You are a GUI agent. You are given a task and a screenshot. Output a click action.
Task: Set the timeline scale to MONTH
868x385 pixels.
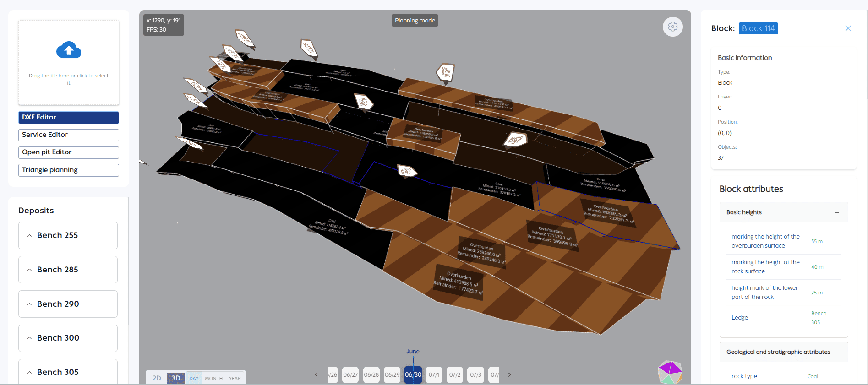(x=213, y=378)
